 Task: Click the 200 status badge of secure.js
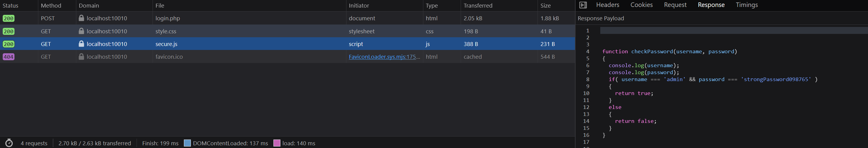8,44
